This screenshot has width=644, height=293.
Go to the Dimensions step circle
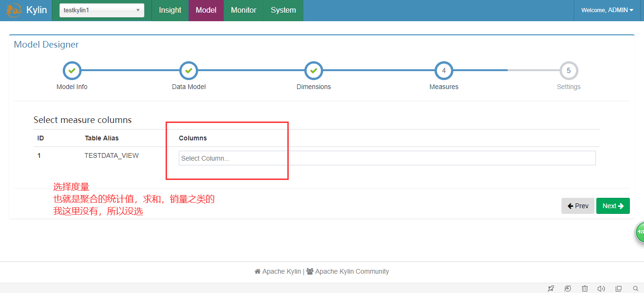pos(314,71)
